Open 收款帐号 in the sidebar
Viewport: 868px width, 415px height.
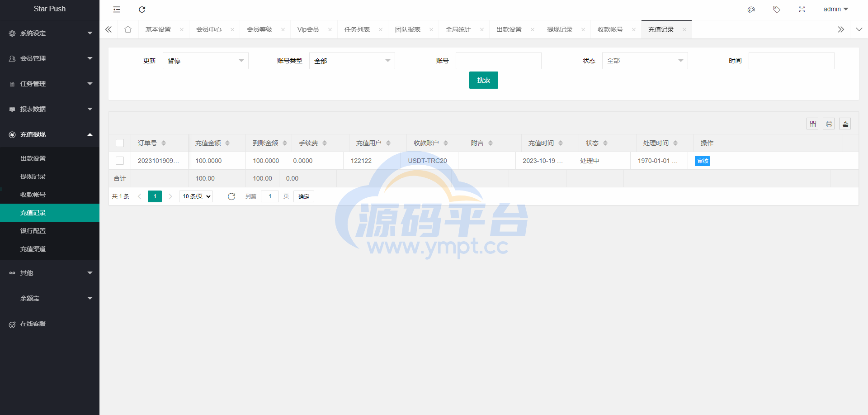pyautogui.click(x=50, y=195)
